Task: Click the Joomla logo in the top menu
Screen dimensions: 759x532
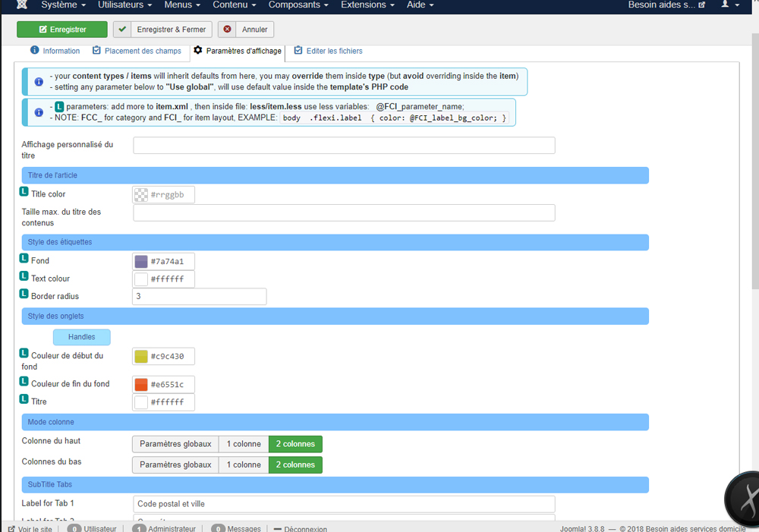Action: click(x=22, y=5)
